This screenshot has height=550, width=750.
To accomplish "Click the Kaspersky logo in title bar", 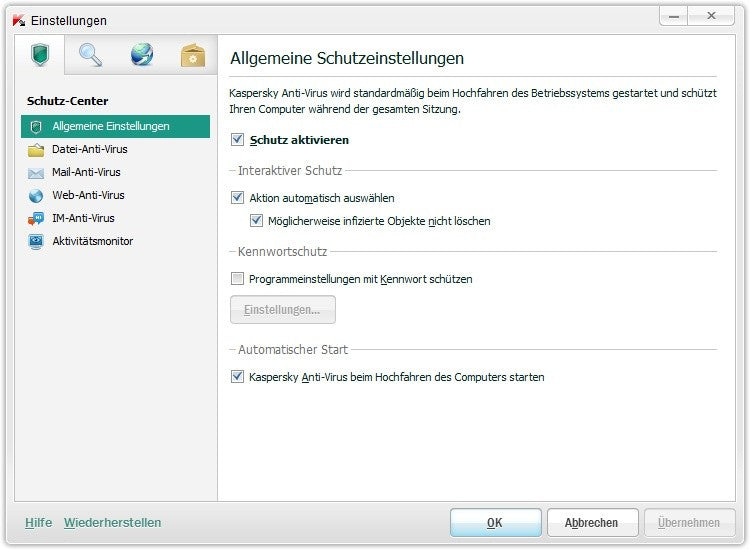I will (x=19, y=21).
